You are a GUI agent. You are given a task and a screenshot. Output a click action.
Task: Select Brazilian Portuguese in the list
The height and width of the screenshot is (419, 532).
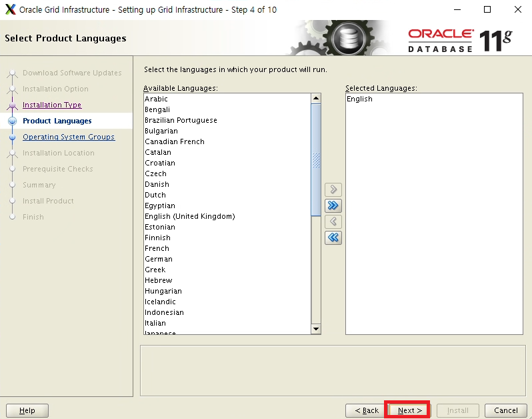point(227,120)
